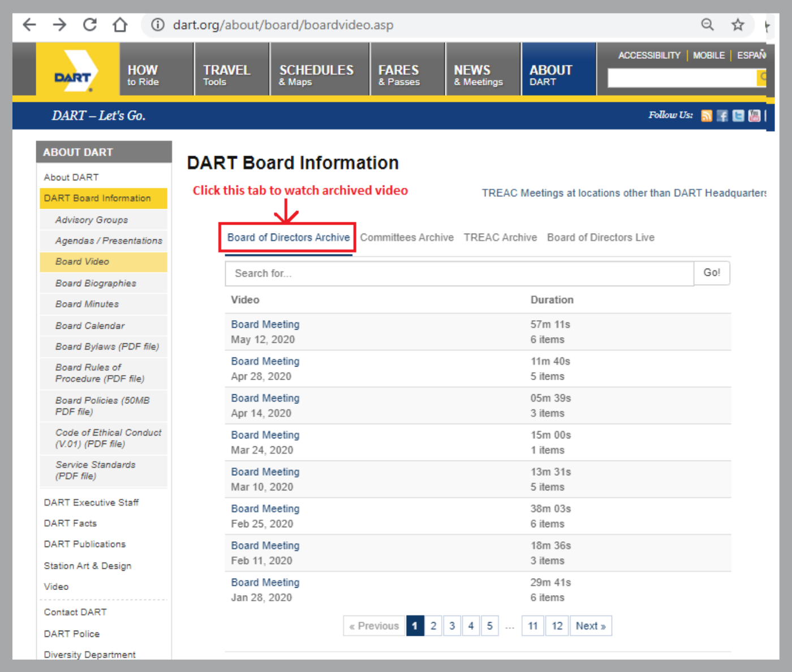The image size is (792, 672).
Task: Click the Go! button
Action: coord(712,273)
